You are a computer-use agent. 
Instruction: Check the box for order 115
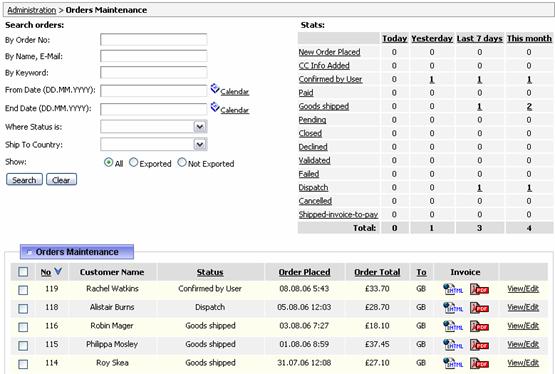[23, 345]
